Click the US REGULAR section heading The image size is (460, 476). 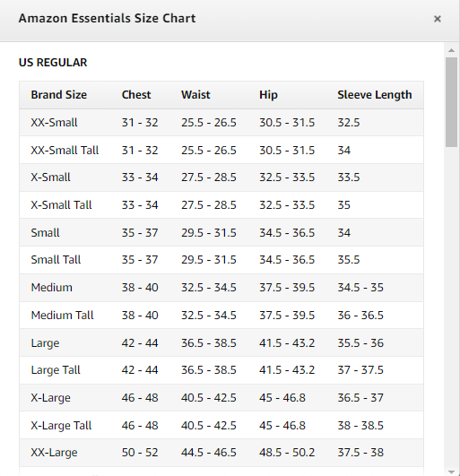[x=53, y=63]
